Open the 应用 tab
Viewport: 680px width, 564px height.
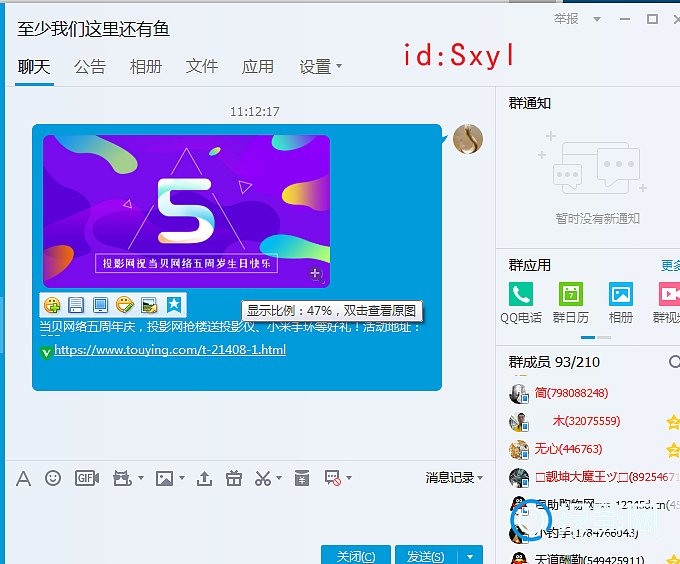[x=258, y=67]
